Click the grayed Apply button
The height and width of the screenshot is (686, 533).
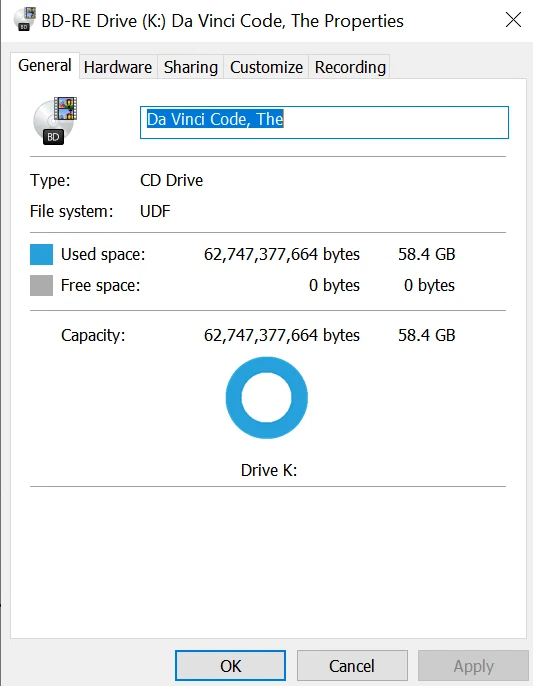473,666
